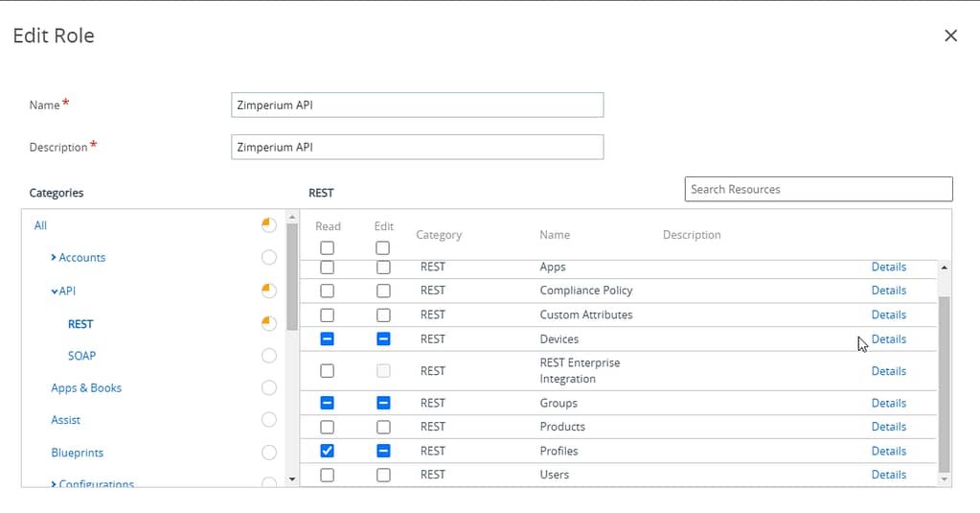Click the Blueprints permission status circle

click(x=269, y=452)
